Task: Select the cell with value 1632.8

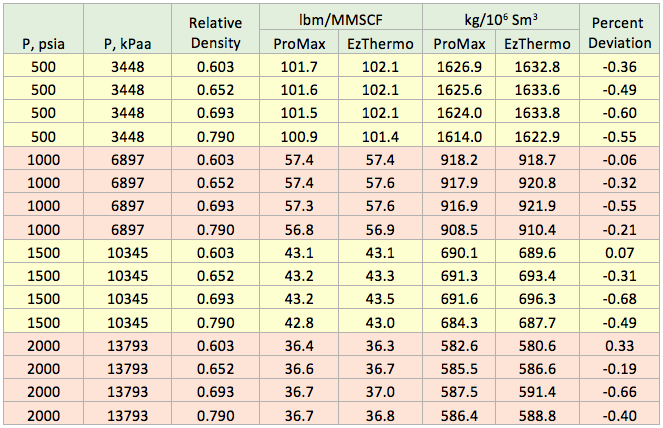Action: point(537,66)
